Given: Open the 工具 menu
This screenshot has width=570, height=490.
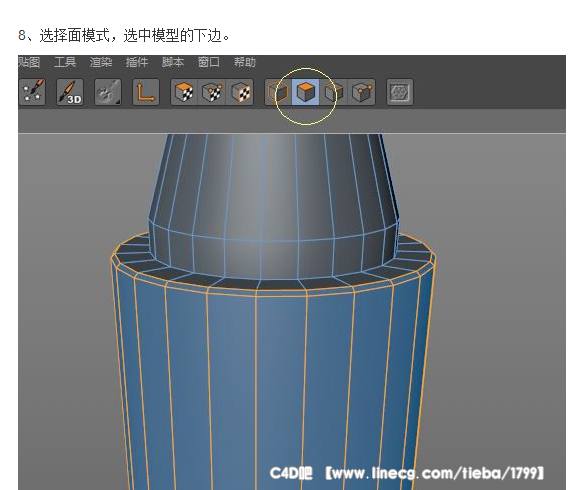Looking at the screenshot, I should [65, 62].
